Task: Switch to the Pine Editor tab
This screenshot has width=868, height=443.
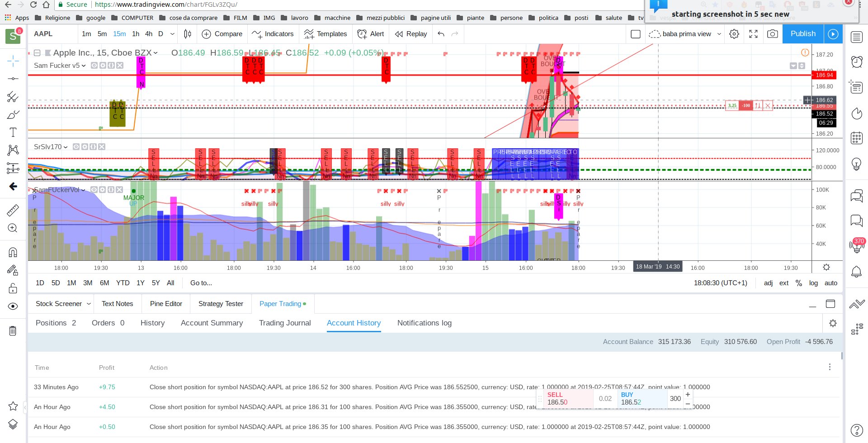Action: 166,304
